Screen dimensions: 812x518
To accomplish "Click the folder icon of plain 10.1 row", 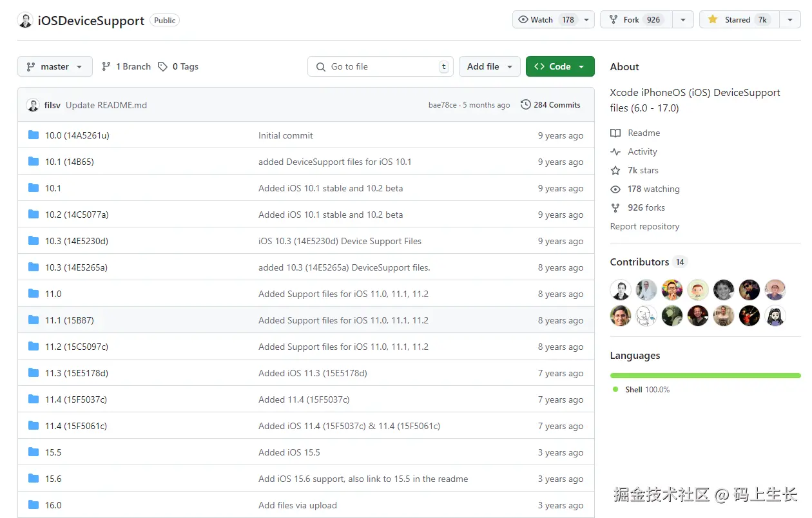I will (x=34, y=188).
